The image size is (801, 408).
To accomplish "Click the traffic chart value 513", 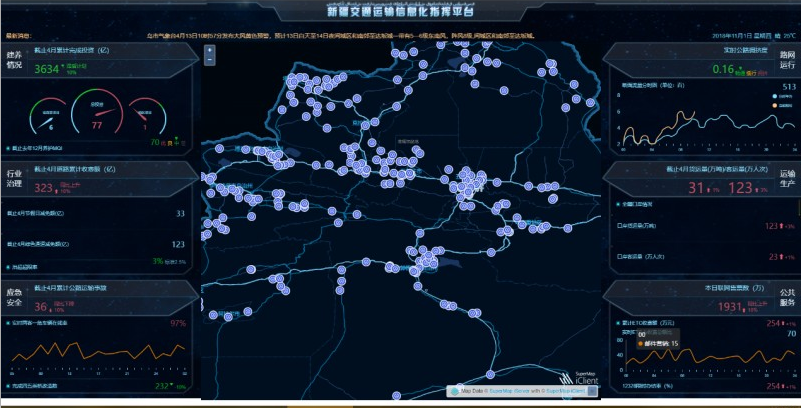I will pyautogui.click(x=789, y=87).
